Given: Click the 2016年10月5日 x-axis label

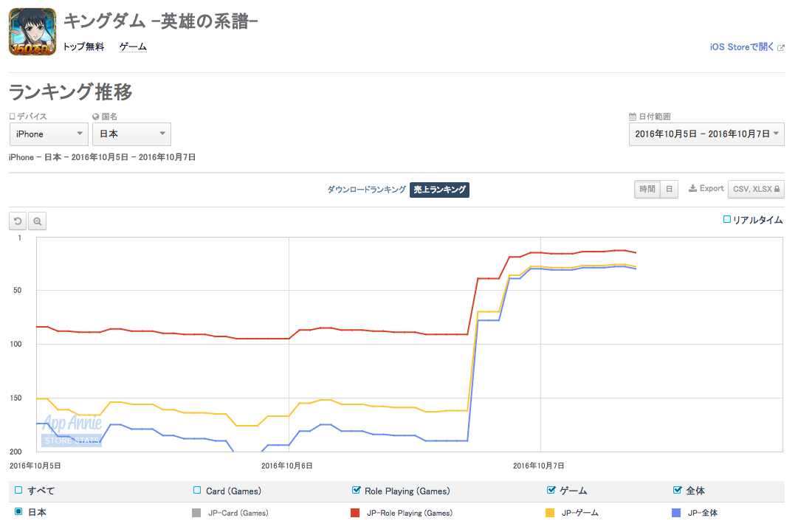Looking at the screenshot, I should click(35, 466).
